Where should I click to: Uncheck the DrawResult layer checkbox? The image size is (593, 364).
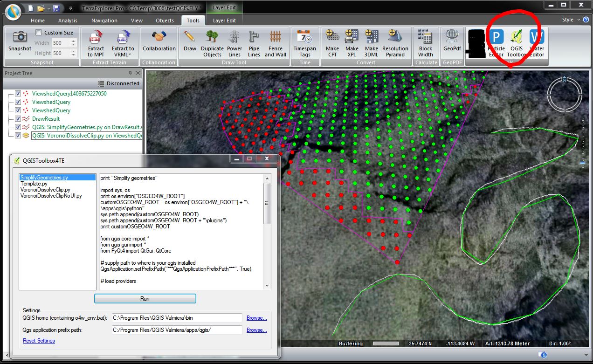pos(18,119)
